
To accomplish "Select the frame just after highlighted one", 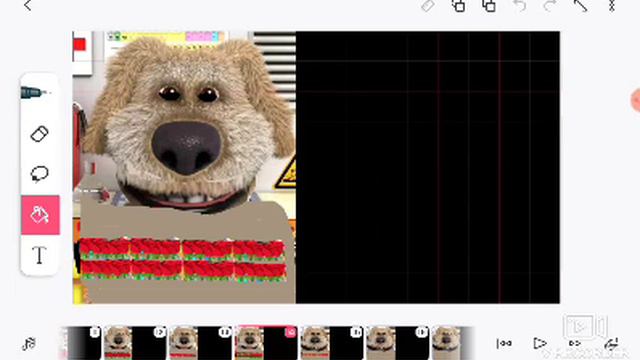I will tap(332, 343).
